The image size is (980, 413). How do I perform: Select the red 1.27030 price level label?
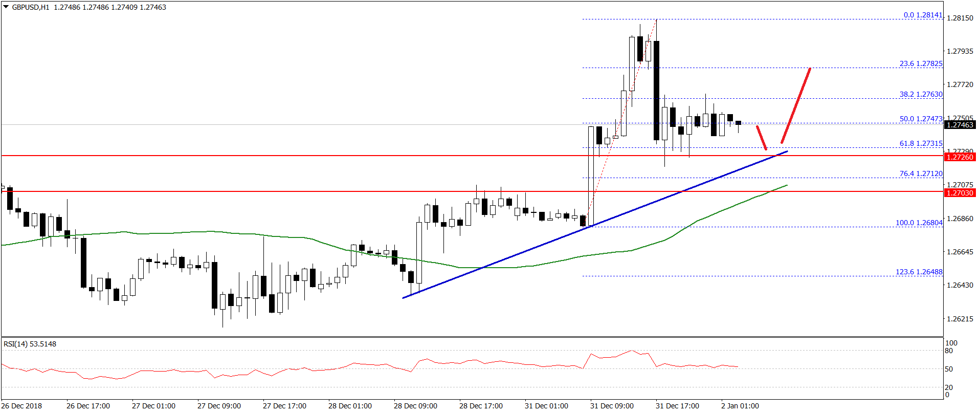(960, 193)
